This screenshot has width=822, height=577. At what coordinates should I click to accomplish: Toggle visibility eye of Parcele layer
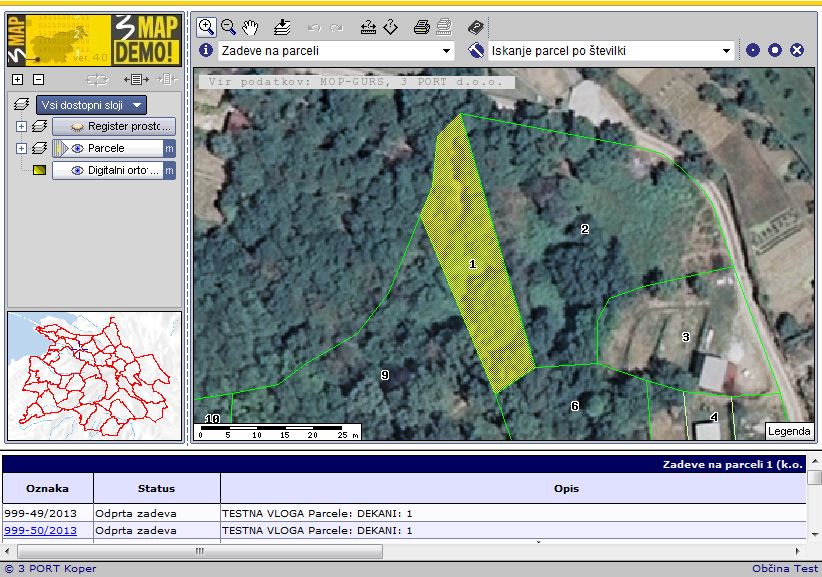(78, 148)
